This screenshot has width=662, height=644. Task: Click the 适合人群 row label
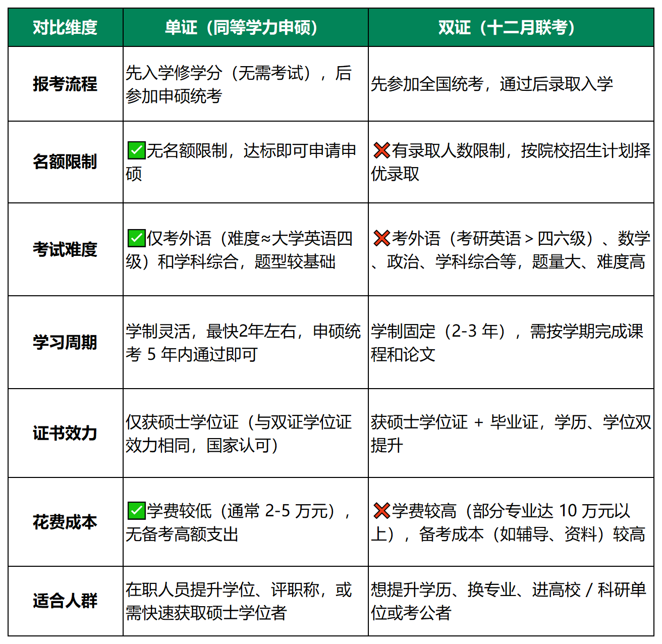coord(66,601)
